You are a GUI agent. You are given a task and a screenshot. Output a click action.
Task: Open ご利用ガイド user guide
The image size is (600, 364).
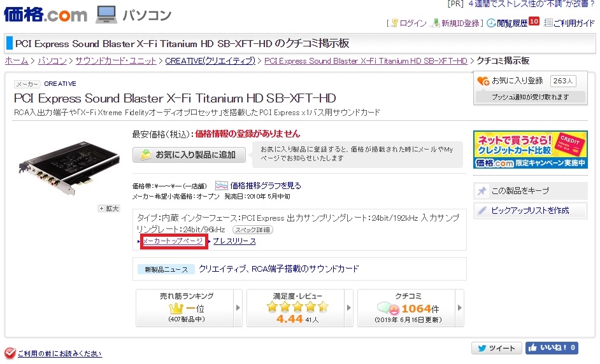pyautogui.click(x=574, y=24)
